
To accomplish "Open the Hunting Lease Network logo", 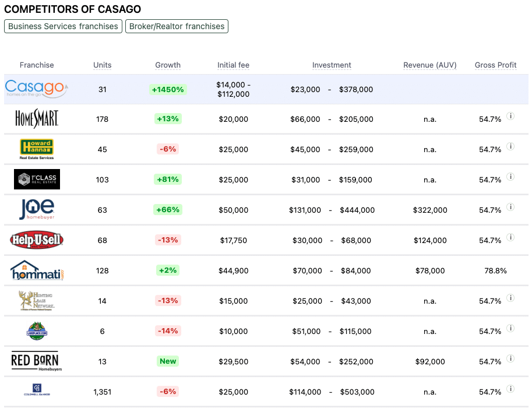I will pyautogui.click(x=37, y=301).
